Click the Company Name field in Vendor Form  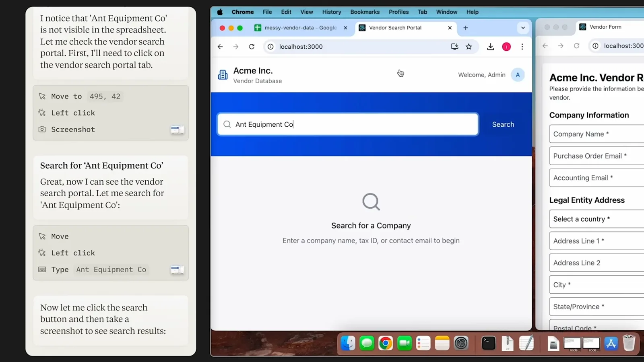[597, 134]
